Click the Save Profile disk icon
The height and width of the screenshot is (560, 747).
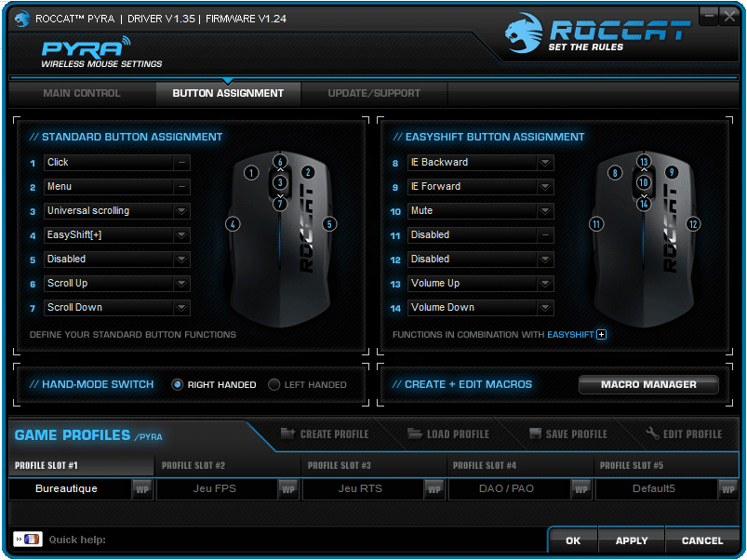click(535, 433)
